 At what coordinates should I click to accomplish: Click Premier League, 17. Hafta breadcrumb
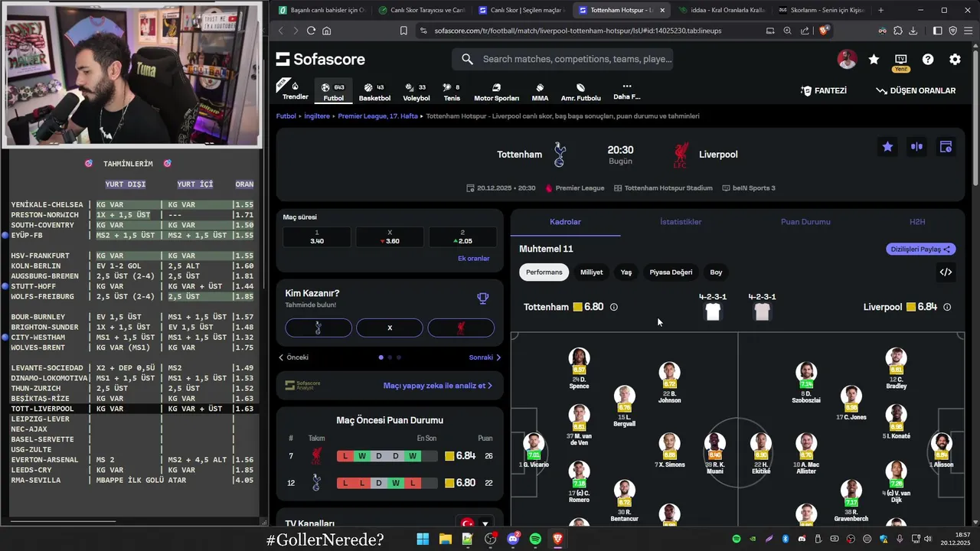point(377,116)
